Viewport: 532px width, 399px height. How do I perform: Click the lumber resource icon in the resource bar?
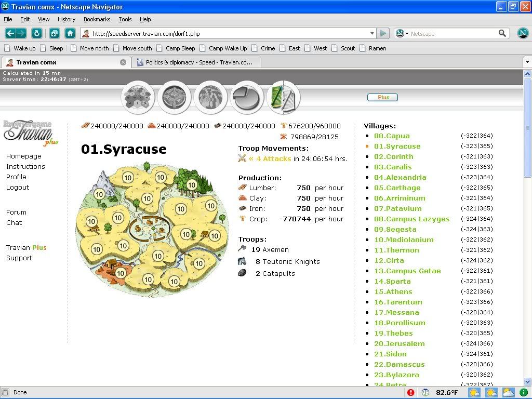[85, 126]
